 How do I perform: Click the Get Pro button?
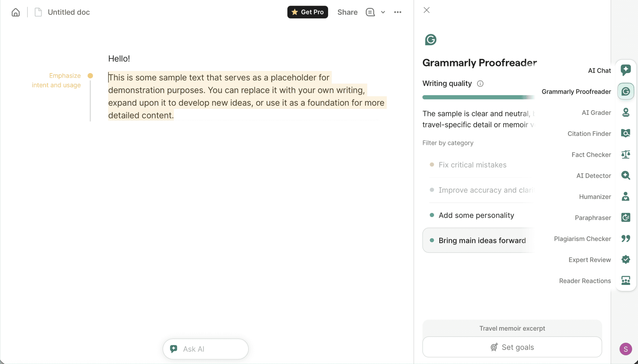pyautogui.click(x=307, y=12)
